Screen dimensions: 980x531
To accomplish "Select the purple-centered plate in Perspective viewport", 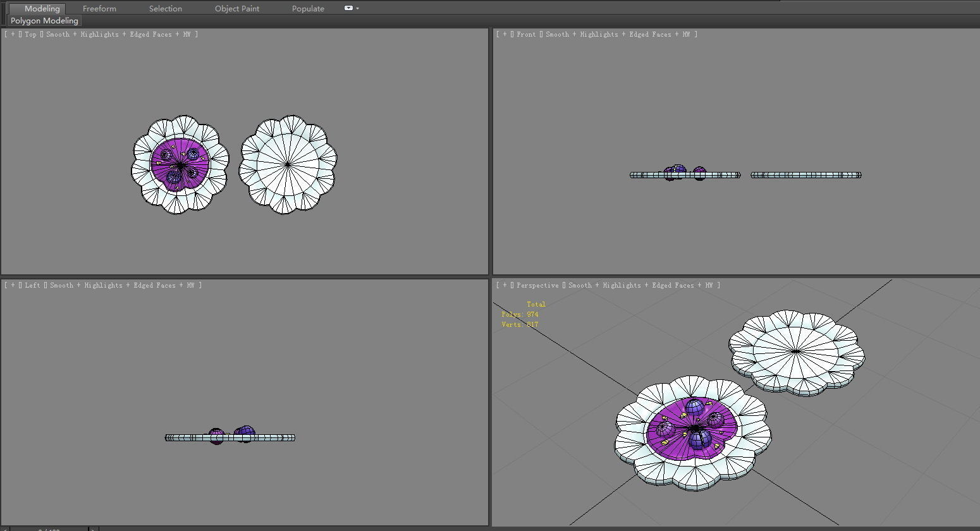I will 693,433.
